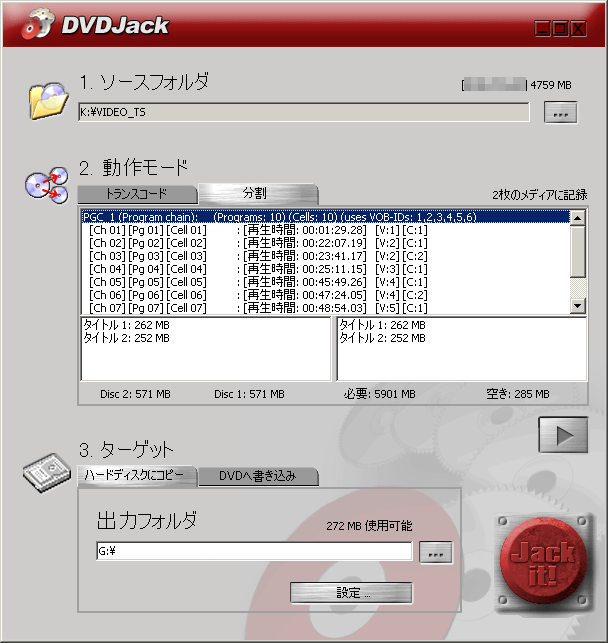The width and height of the screenshot is (608, 643).
Task: Click the chapter list scroll up arrow
Action: click(578, 218)
